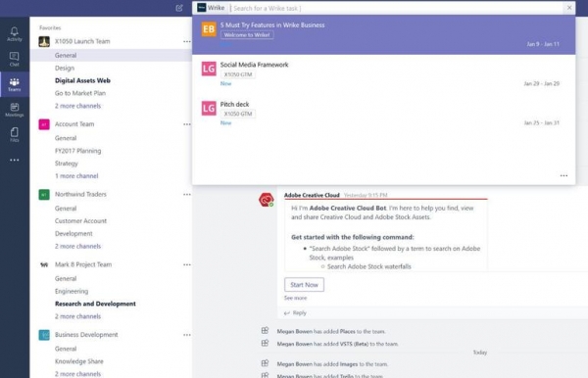Open the sidebar more apps ellipsis
The height and width of the screenshot is (378, 588).
[x=15, y=160]
